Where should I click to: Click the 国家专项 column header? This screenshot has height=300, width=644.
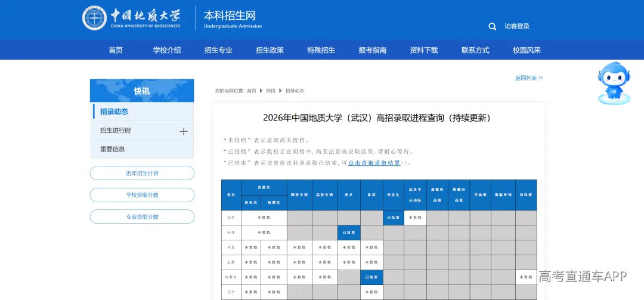coord(299,195)
